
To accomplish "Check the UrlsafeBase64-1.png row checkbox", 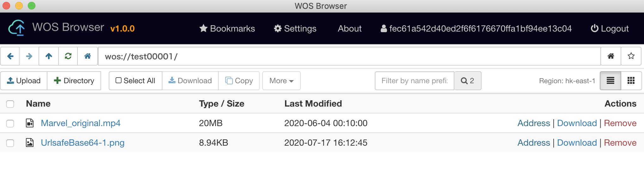I will tap(10, 143).
